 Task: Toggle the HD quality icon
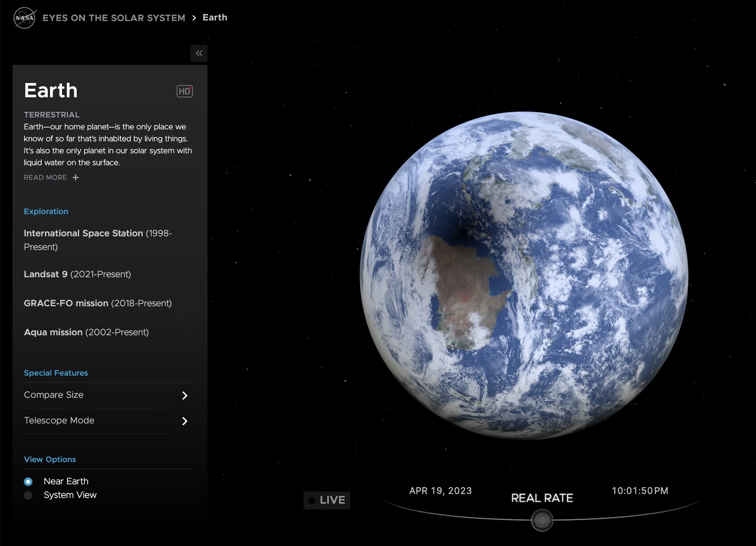(184, 91)
